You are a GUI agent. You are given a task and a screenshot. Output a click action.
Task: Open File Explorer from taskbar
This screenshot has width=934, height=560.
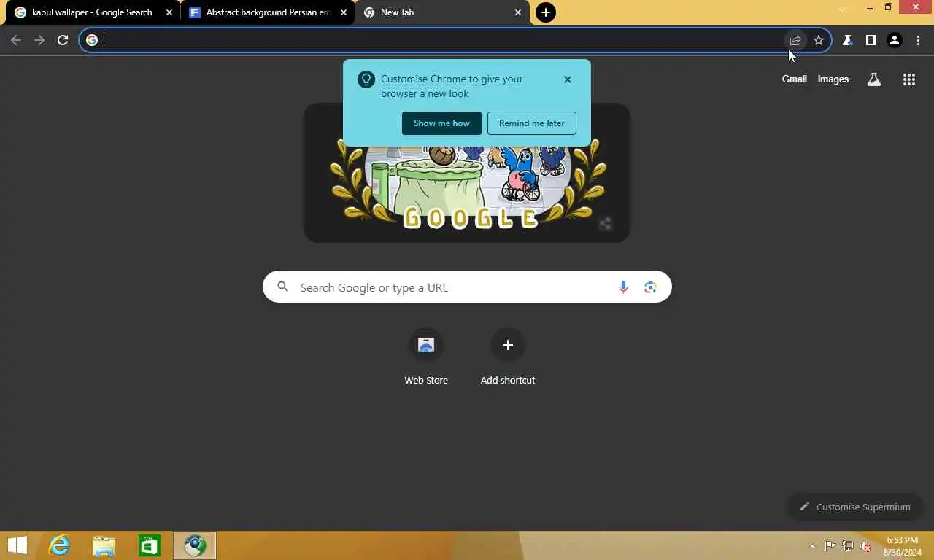104,545
